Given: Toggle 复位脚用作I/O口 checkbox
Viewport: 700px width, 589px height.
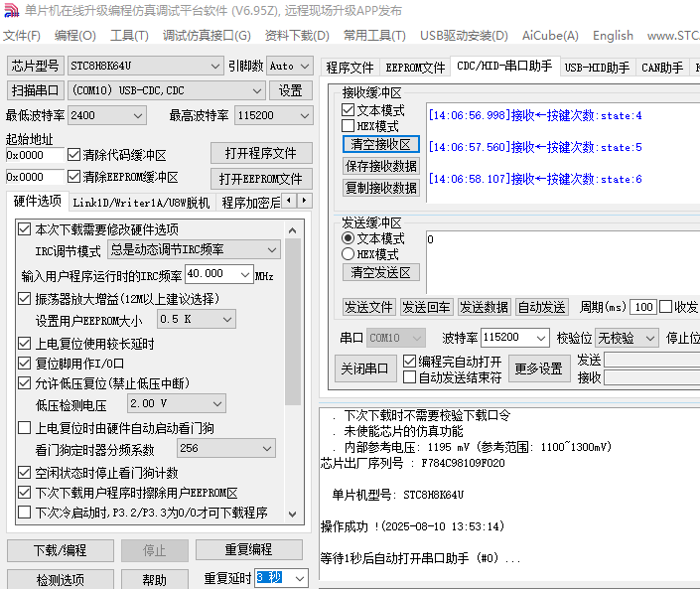Looking at the screenshot, I should (24, 364).
